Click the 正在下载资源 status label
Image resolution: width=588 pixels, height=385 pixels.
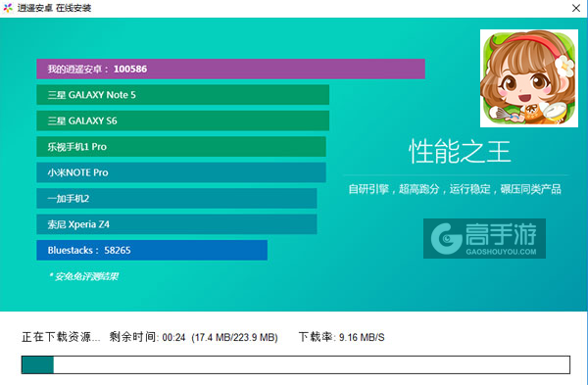[x=61, y=337]
